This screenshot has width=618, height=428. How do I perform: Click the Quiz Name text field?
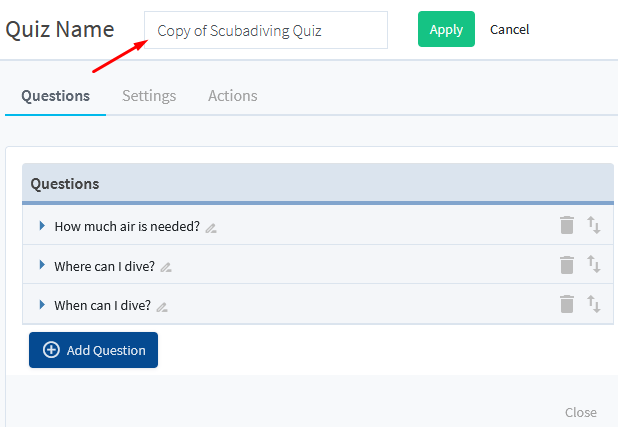coord(266,30)
